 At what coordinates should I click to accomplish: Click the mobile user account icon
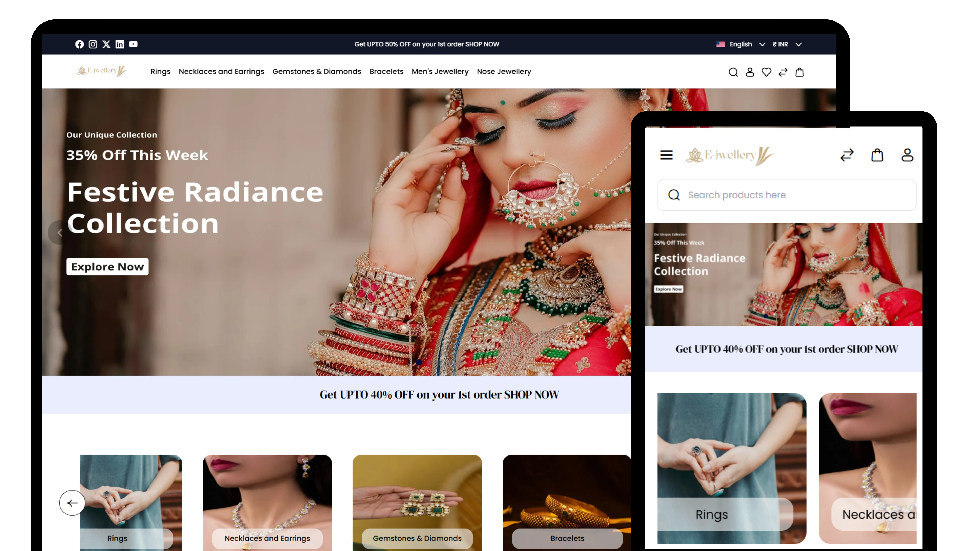pyautogui.click(x=907, y=155)
